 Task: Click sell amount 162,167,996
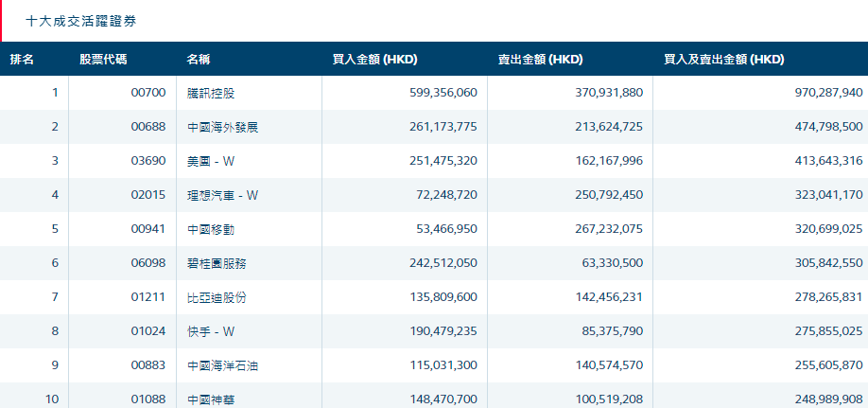[610, 161]
